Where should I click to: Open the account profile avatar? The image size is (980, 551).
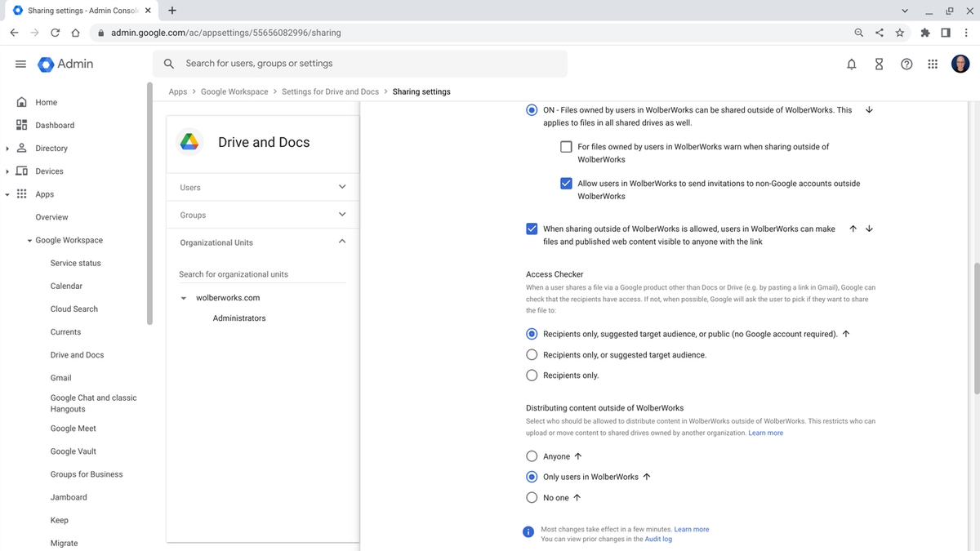tap(960, 64)
